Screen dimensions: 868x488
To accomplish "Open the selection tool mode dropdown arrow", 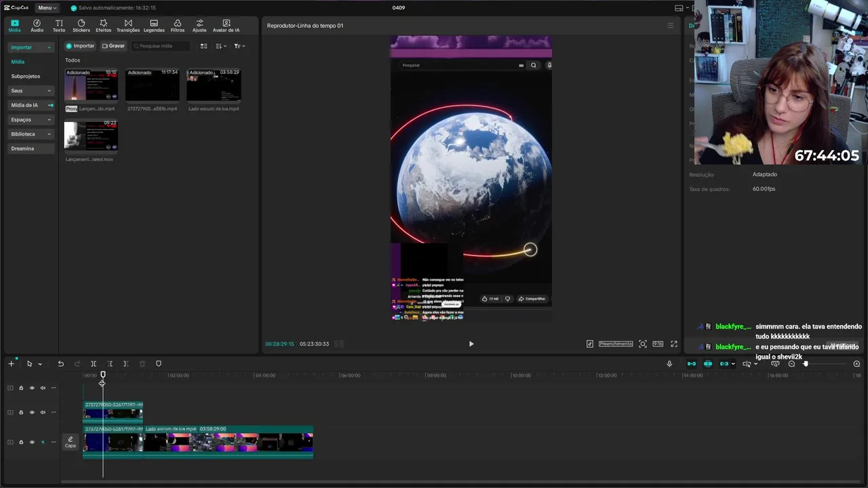I will pos(40,364).
